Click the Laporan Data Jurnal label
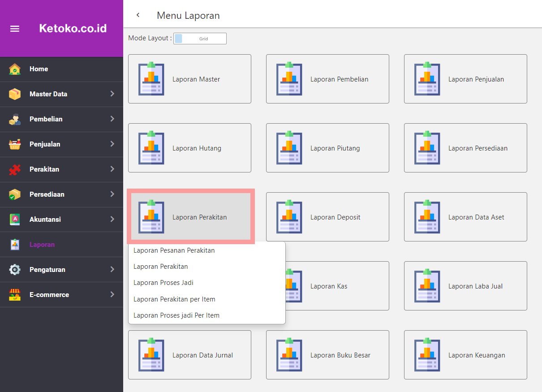The height and width of the screenshot is (392, 542). [203, 355]
